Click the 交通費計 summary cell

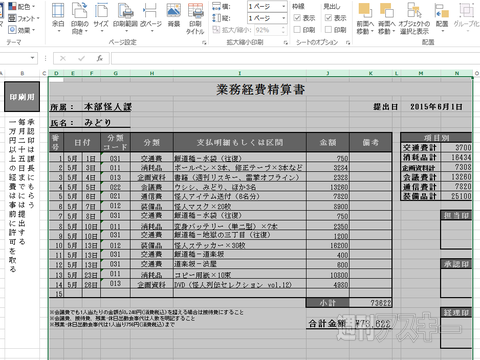[x=420, y=147]
